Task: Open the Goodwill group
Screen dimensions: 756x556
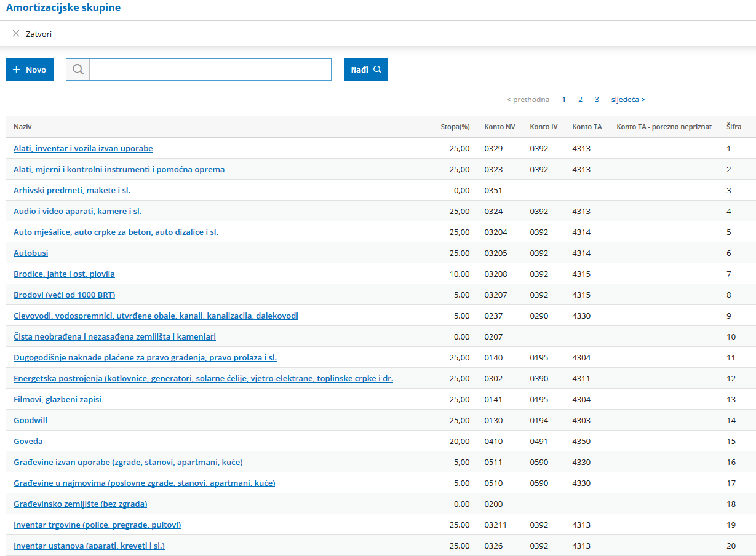Action: pyautogui.click(x=30, y=420)
